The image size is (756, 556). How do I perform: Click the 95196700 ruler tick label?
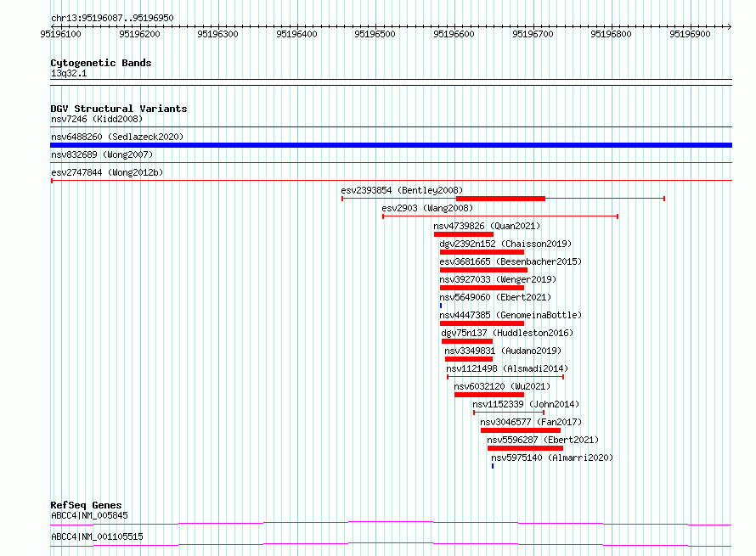coord(533,34)
